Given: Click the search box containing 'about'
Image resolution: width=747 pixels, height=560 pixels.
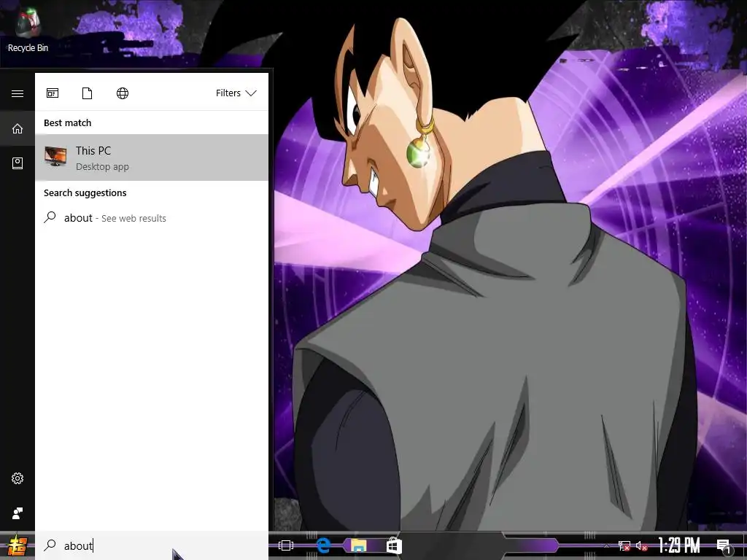Looking at the screenshot, I should [152, 545].
